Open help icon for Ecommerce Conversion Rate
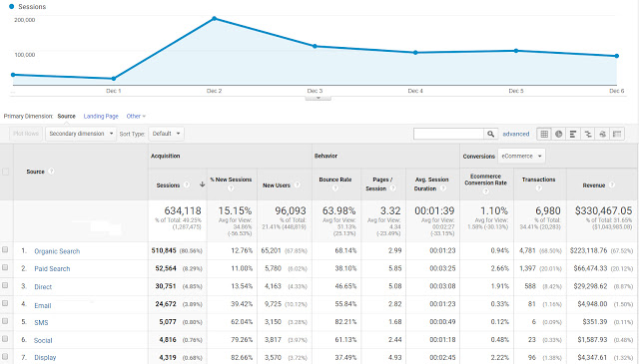 485,190
